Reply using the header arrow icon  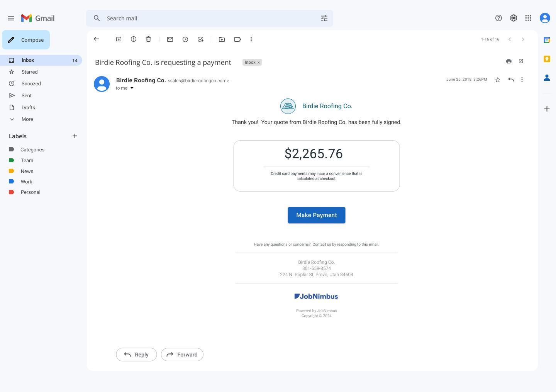point(511,80)
